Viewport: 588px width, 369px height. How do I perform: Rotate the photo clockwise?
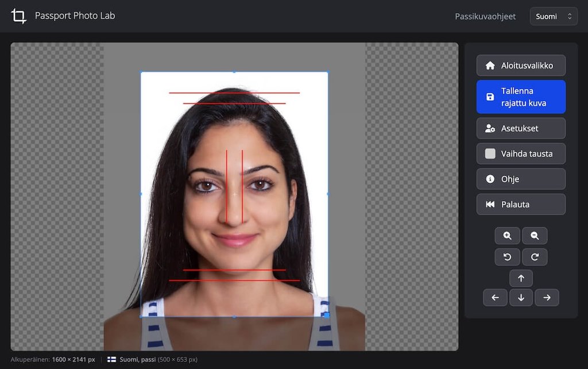coord(535,257)
